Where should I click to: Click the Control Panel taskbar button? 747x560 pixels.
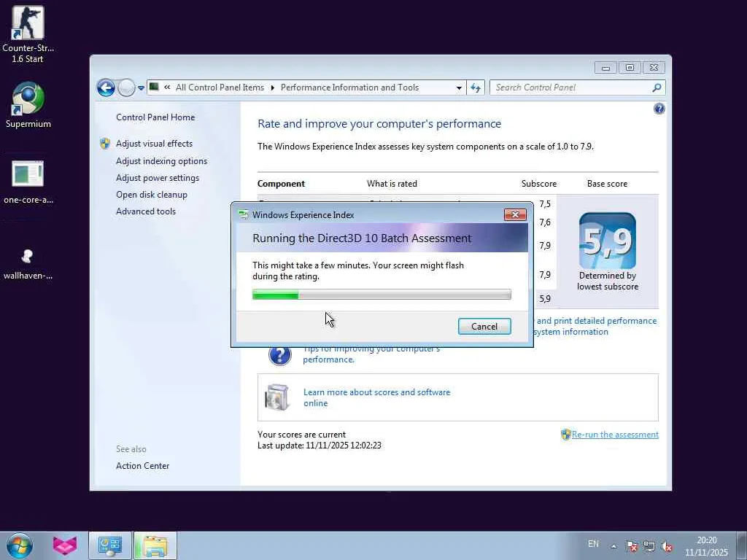coord(110,545)
